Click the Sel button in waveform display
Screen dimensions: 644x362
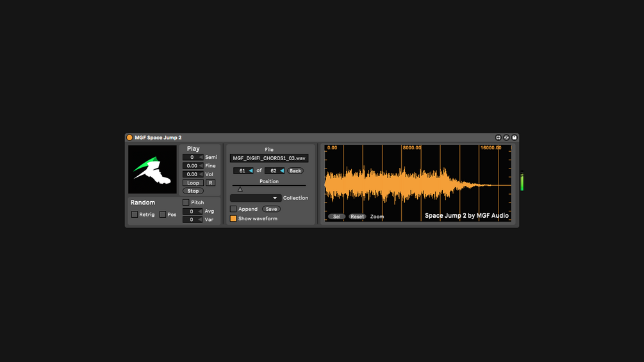click(336, 217)
